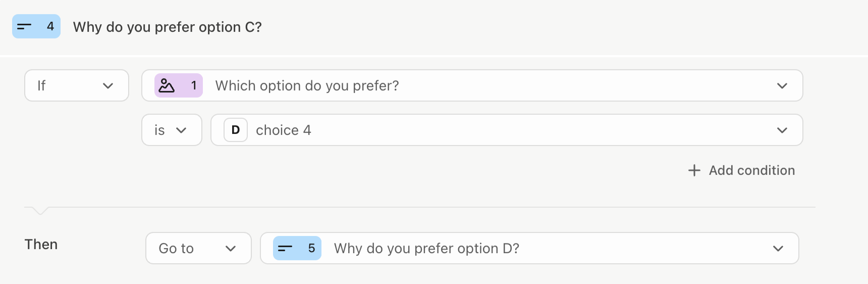The height and width of the screenshot is (284, 868).
Task: Click the blue question 4 badge icon
Action: click(36, 26)
